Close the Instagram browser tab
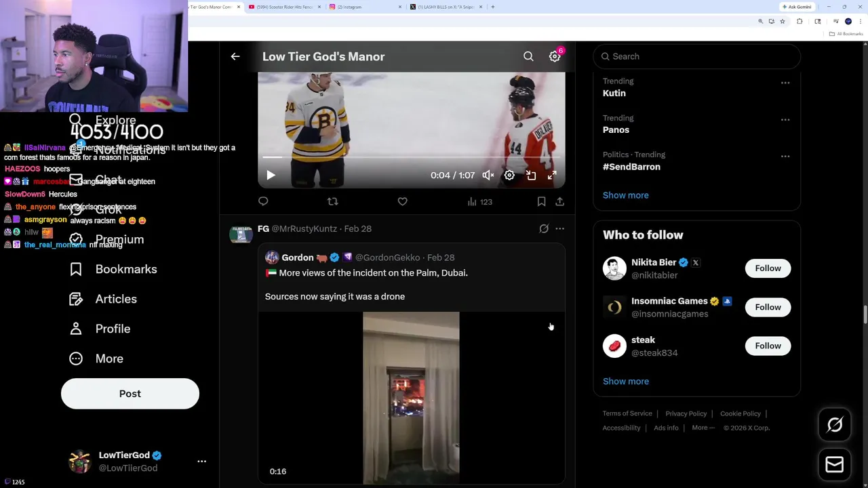Image resolution: width=868 pixels, height=488 pixels. point(400,7)
